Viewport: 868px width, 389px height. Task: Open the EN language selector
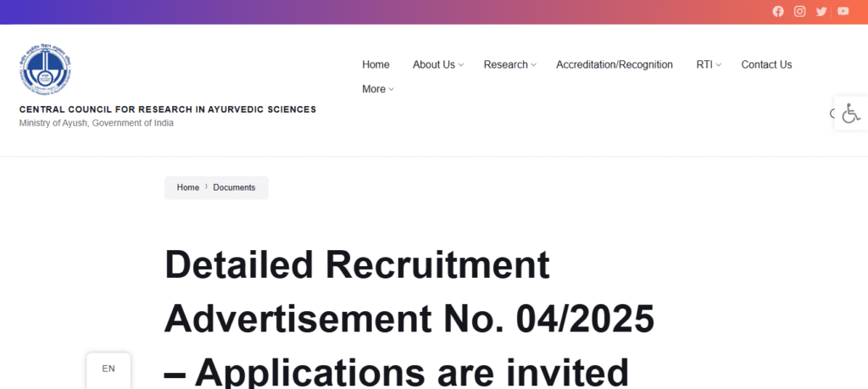click(108, 369)
